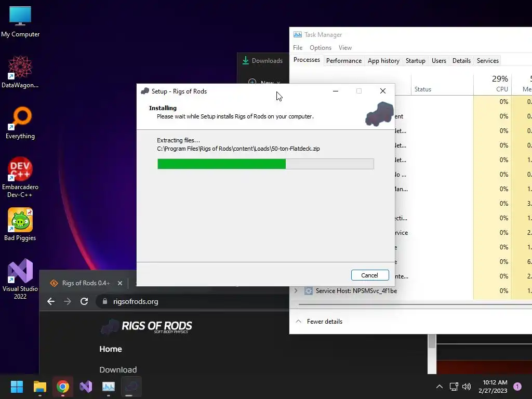Open Embarcadero Dev-C++ desktop icon
532x399 pixels.
(x=20, y=177)
